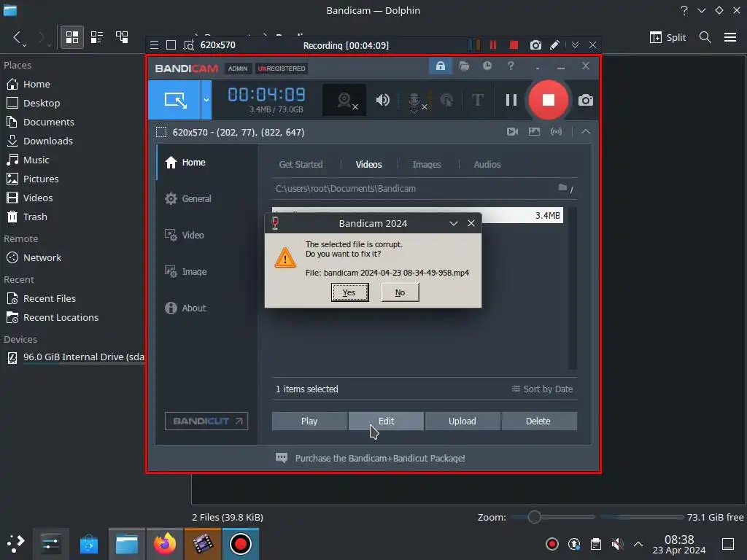The width and height of the screenshot is (747, 560).
Task: Switch to the Get Started tab
Action: click(x=301, y=164)
